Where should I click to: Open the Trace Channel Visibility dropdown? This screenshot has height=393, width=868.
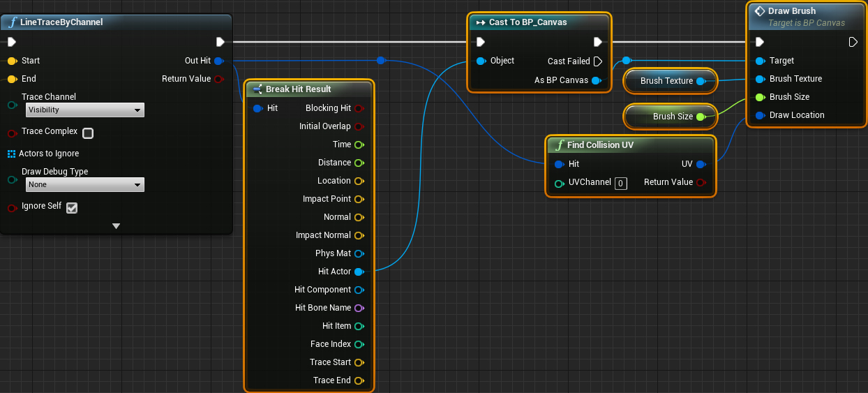tap(84, 110)
